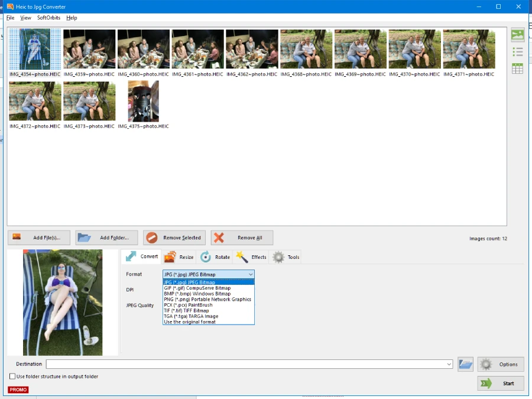The width and height of the screenshot is (532, 399).
Task: Open the Rotate tab
Action: coord(215,257)
